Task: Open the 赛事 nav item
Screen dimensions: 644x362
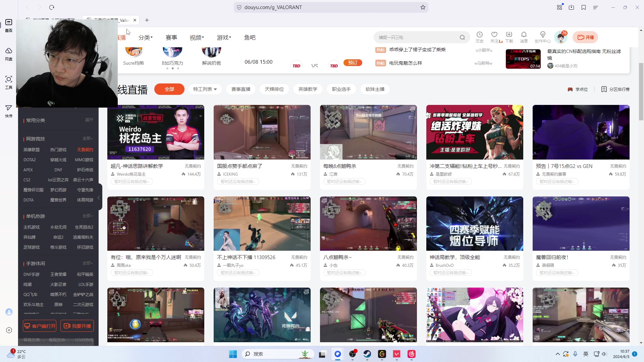Action: (171, 38)
